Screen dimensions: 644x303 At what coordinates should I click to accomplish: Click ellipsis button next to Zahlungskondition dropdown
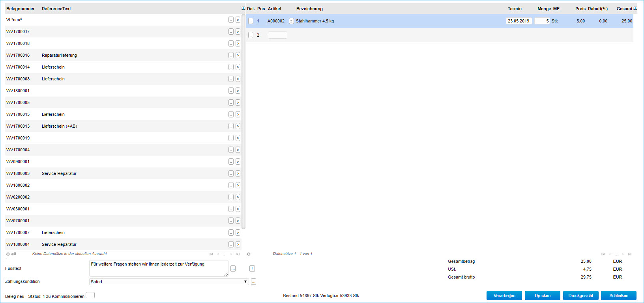coord(253,281)
